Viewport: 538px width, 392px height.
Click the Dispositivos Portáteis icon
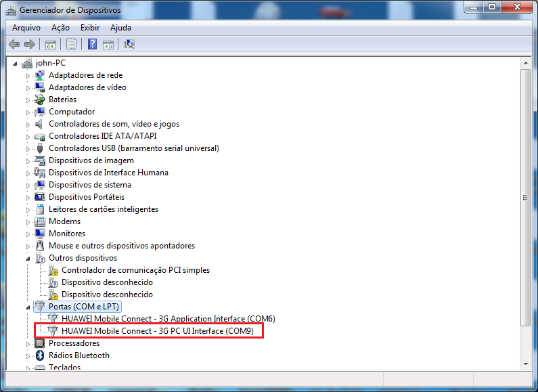pyautogui.click(x=40, y=197)
